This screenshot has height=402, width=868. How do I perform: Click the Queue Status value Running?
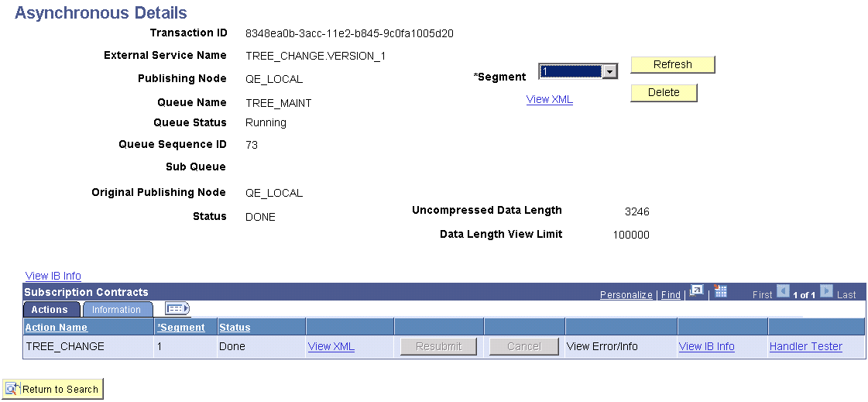coord(266,123)
